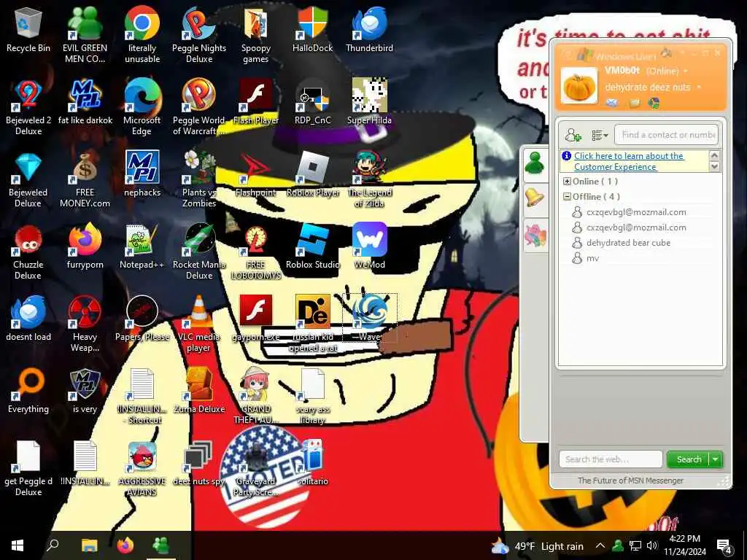Viewport: 747px width, 560px height.
Task: Click the down arrow on the banner scrollbar
Action: pos(714,167)
